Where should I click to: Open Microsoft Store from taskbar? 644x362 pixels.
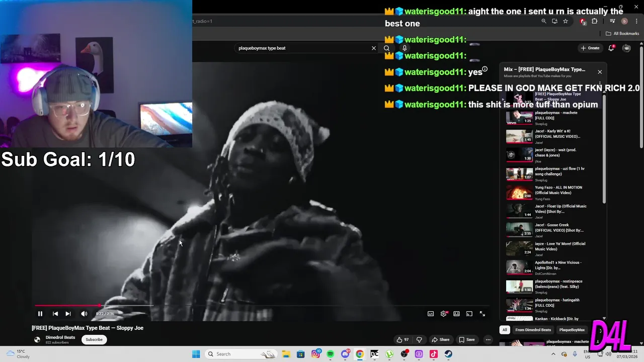pos(300,354)
